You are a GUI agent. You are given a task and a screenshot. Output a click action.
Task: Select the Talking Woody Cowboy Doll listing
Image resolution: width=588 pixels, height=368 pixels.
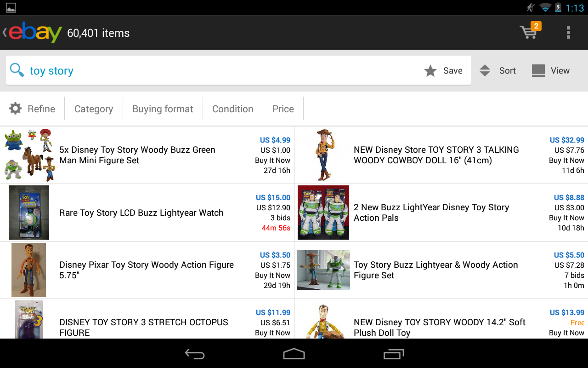[436, 155]
